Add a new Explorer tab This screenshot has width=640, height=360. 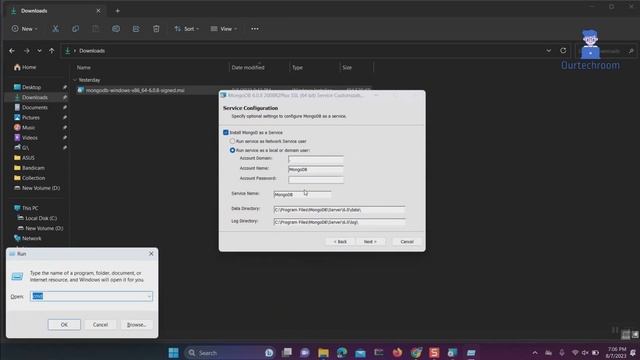pyautogui.click(x=118, y=11)
